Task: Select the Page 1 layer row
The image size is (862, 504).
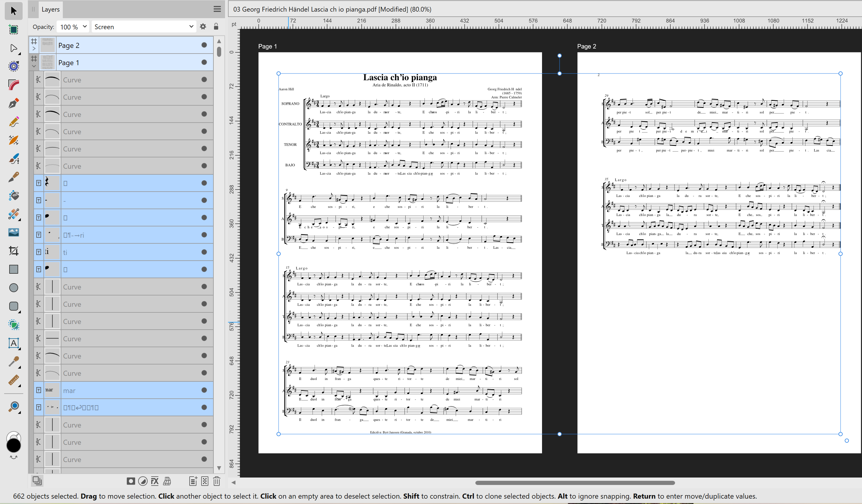Action: (121, 62)
